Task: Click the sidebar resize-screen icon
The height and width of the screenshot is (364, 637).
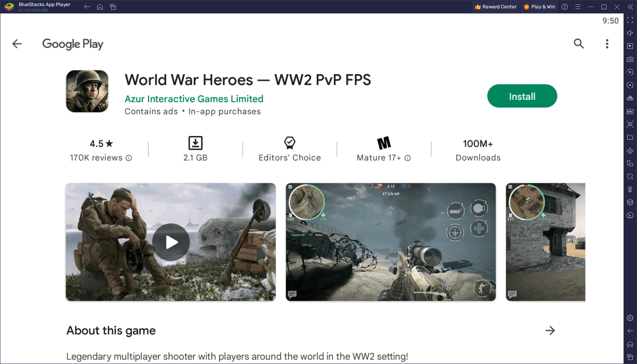Action: 630,163
